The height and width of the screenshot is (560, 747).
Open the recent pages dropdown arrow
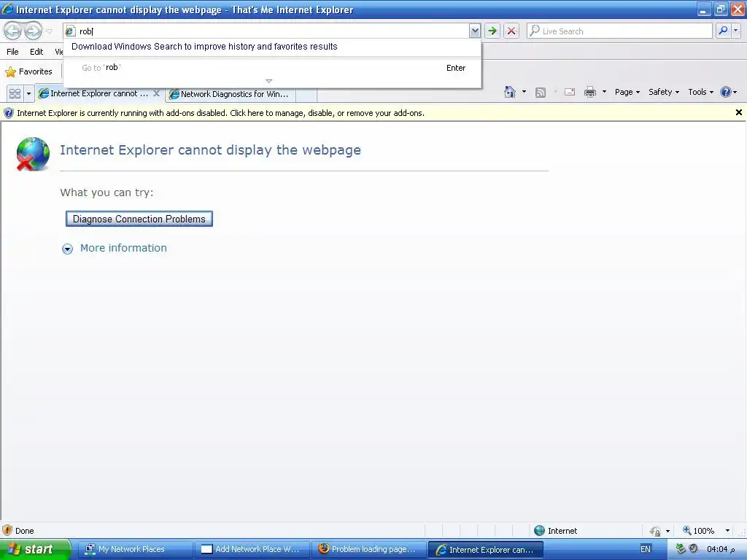pyautogui.click(x=49, y=31)
